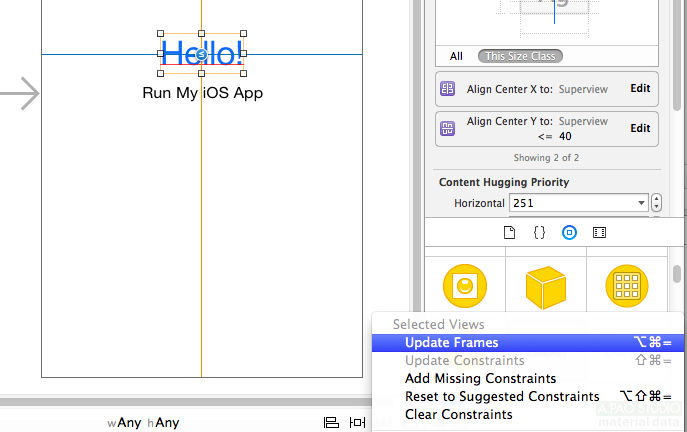Select the This Size Class filter
This screenshot has width=687, height=432.
pos(519,56)
